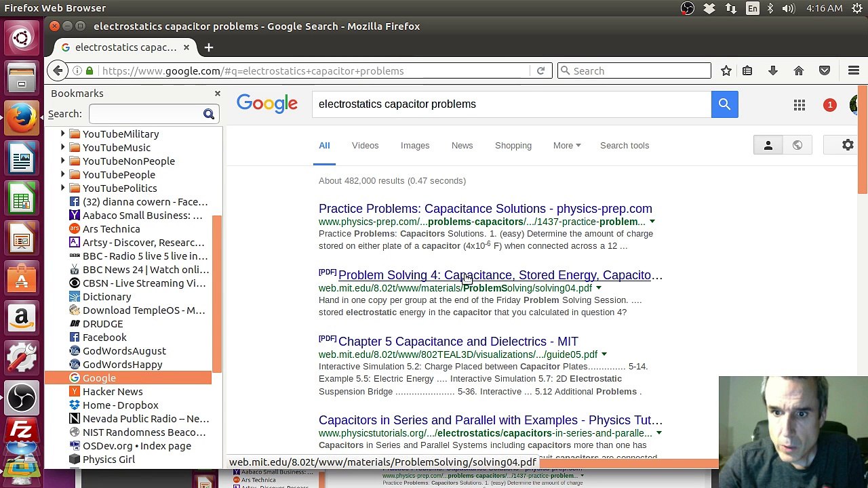Screen dimensions: 868x488
Task: Open Ubuntu Software Center in the launcher
Action: pos(22,279)
